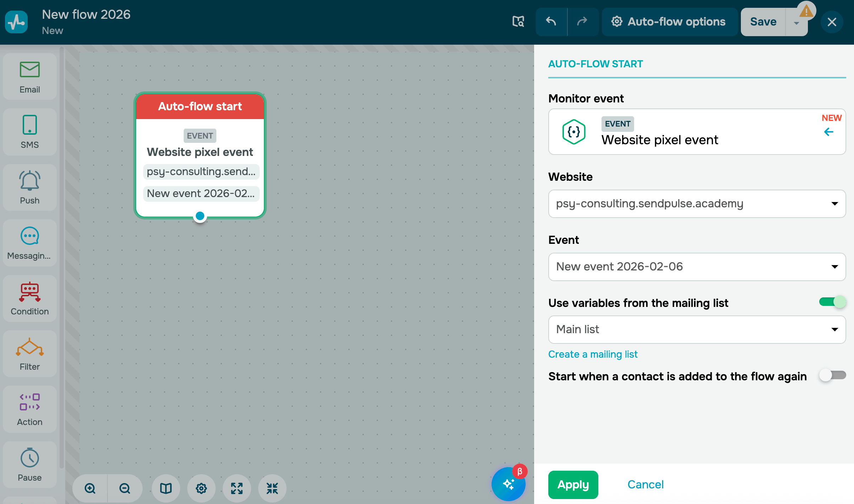The image size is (854, 504).
Task: Choose the Condition block icon
Action: pos(30,298)
